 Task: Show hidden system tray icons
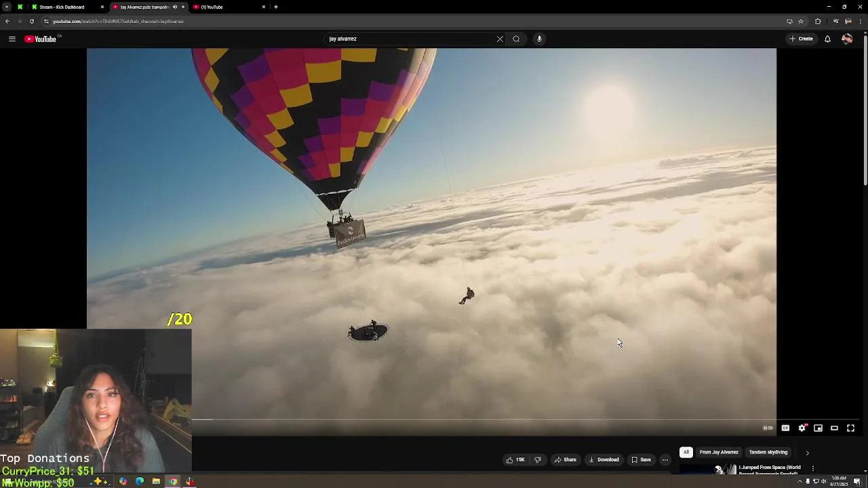[799, 482]
